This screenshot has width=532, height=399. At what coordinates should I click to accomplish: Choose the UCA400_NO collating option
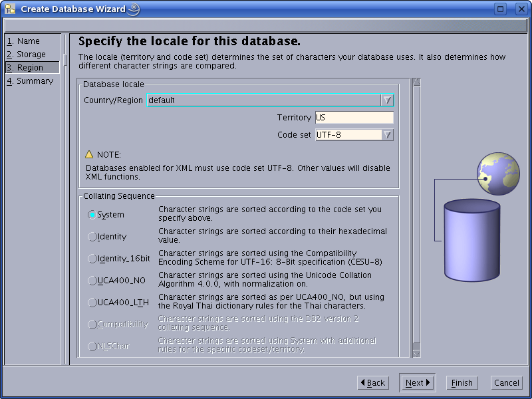(92, 281)
